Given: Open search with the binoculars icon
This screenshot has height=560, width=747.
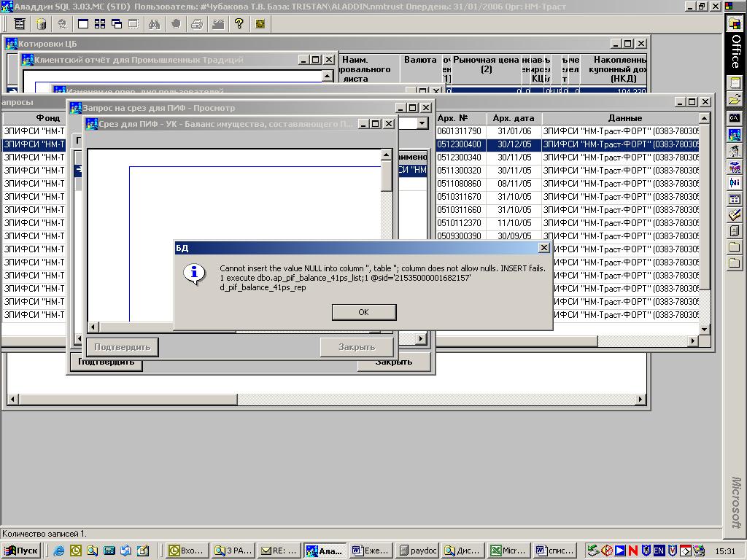Looking at the screenshot, I should (154, 24).
